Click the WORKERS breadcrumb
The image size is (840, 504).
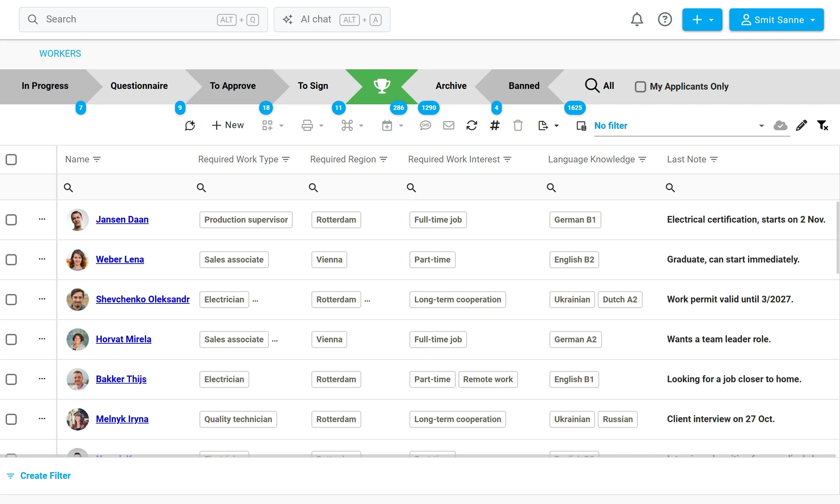(60, 54)
